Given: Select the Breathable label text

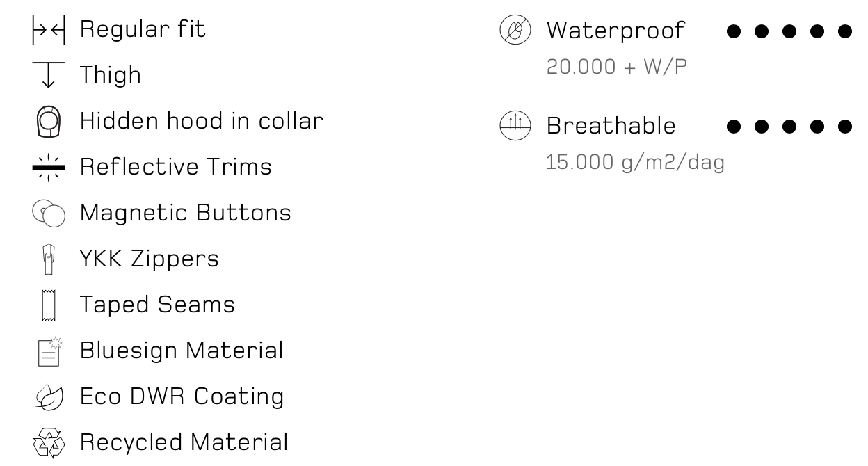Looking at the screenshot, I should (611, 126).
